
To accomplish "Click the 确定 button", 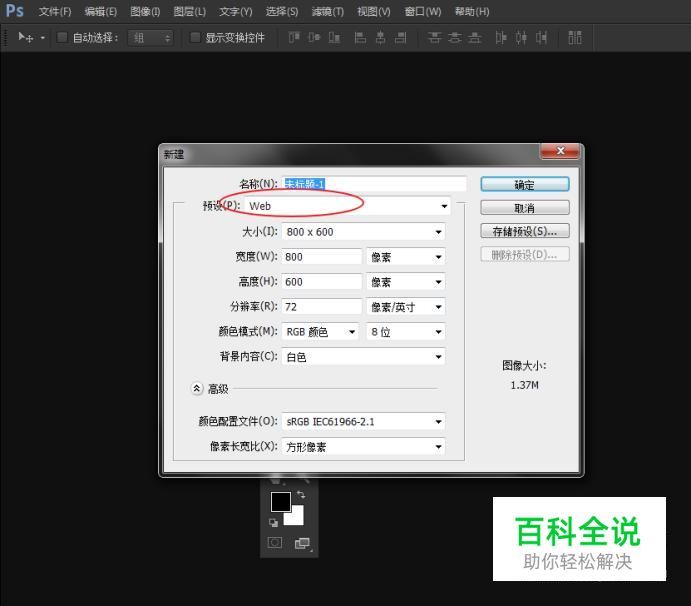I will [x=524, y=185].
